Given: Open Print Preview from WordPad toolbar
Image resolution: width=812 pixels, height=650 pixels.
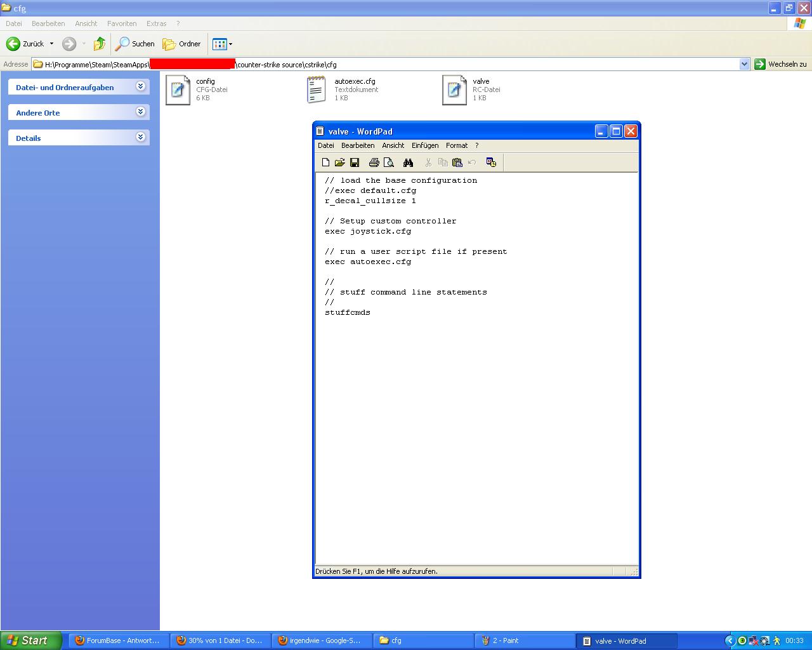Looking at the screenshot, I should 389,162.
